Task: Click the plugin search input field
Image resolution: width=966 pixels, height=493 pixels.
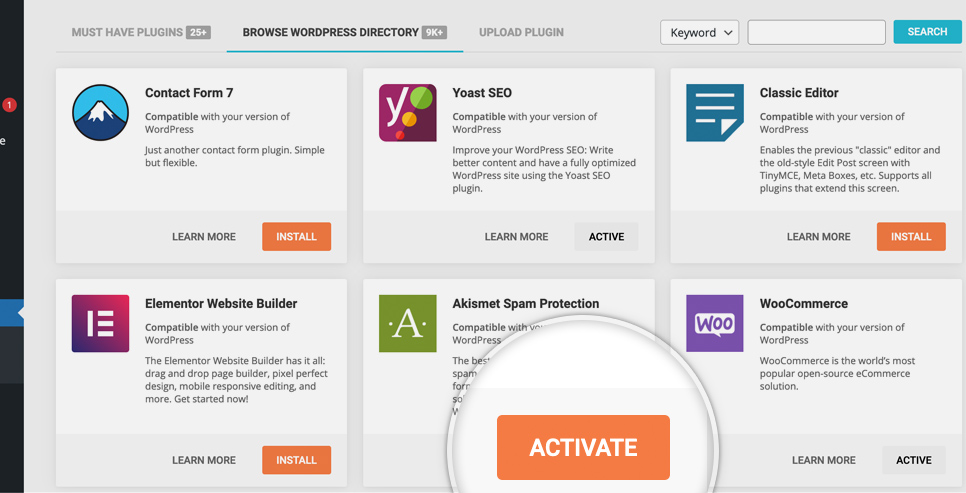Action: click(816, 33)
